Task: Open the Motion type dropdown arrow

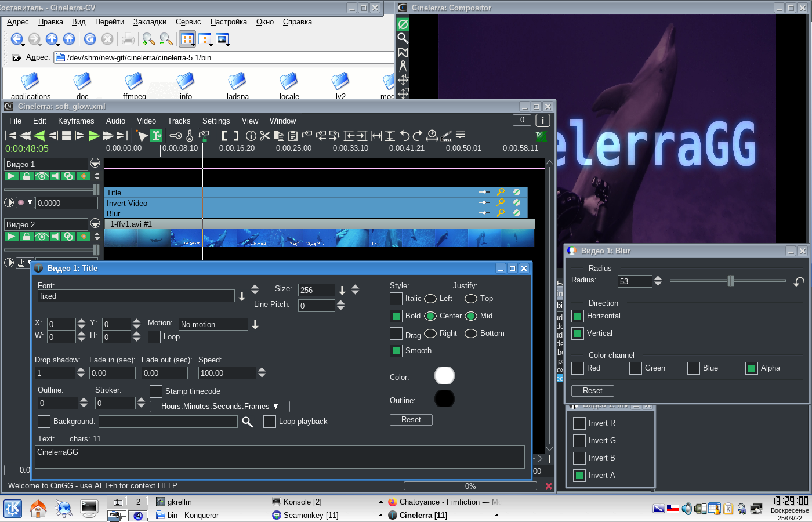Action: click(255, 325)
